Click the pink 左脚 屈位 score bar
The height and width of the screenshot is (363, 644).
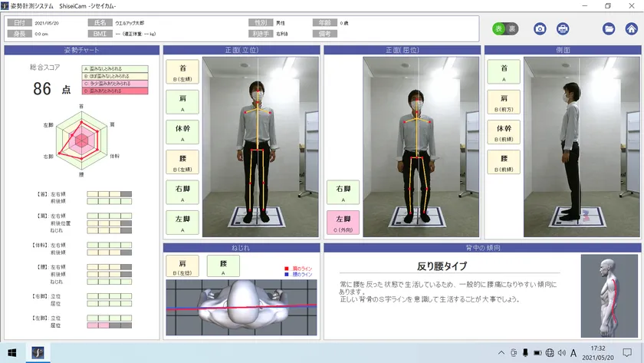tap(109, 325)
